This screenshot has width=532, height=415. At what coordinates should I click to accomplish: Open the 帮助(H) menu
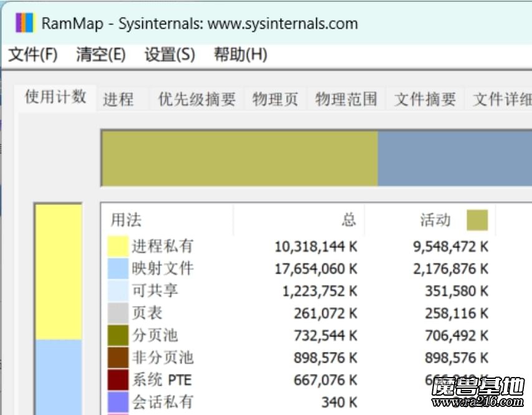point(241,55)
